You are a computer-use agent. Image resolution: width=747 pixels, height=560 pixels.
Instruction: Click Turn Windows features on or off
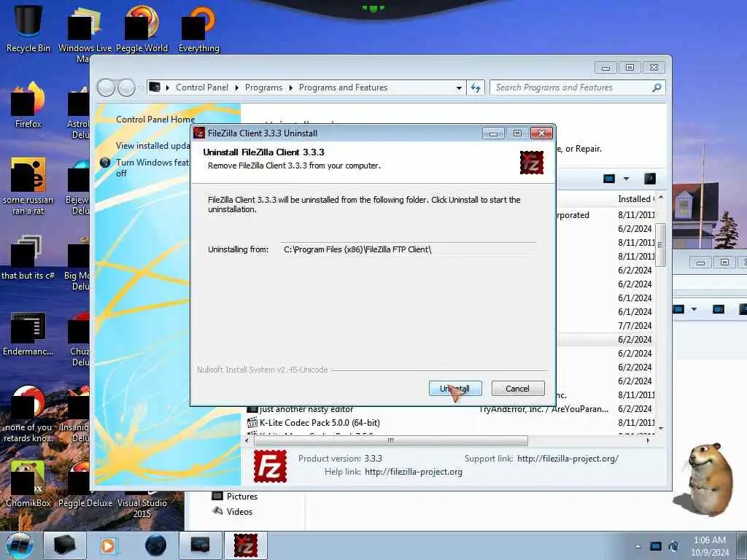(x=152, y=168)
